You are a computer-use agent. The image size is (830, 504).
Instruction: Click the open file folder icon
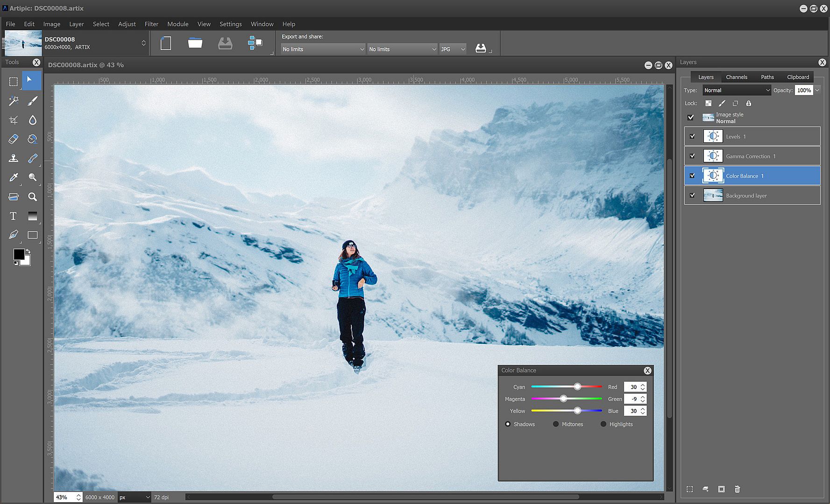coord(195,43)
